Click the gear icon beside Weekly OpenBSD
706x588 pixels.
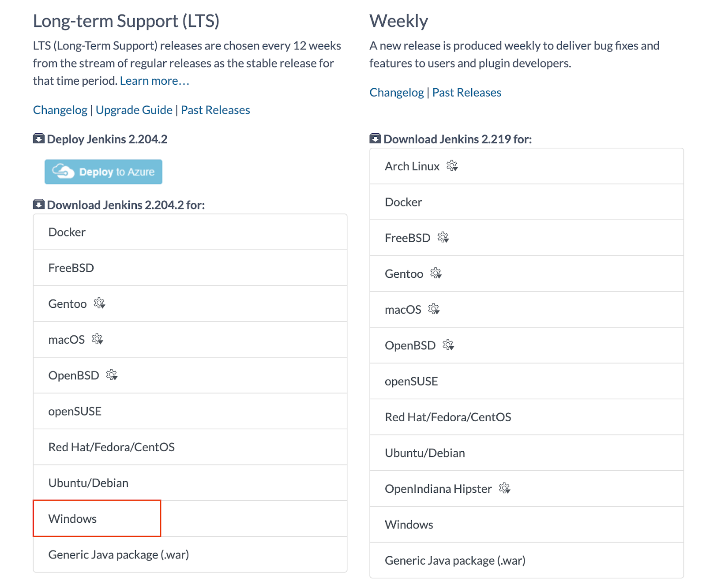tap(448, 345)
